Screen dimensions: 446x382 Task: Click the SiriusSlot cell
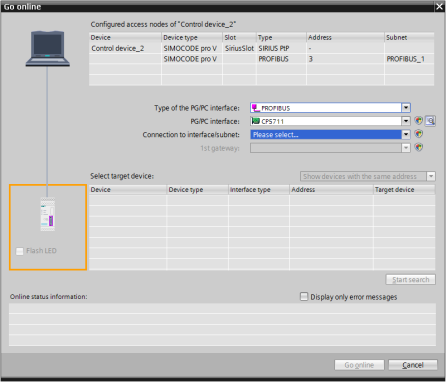[239, 48]
